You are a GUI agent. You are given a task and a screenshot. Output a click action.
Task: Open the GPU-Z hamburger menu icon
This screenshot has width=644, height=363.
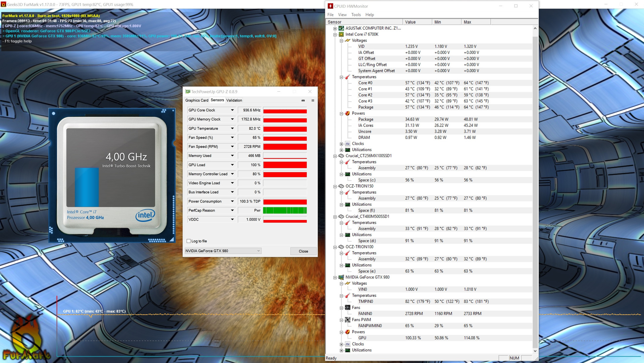click(313, 100)
